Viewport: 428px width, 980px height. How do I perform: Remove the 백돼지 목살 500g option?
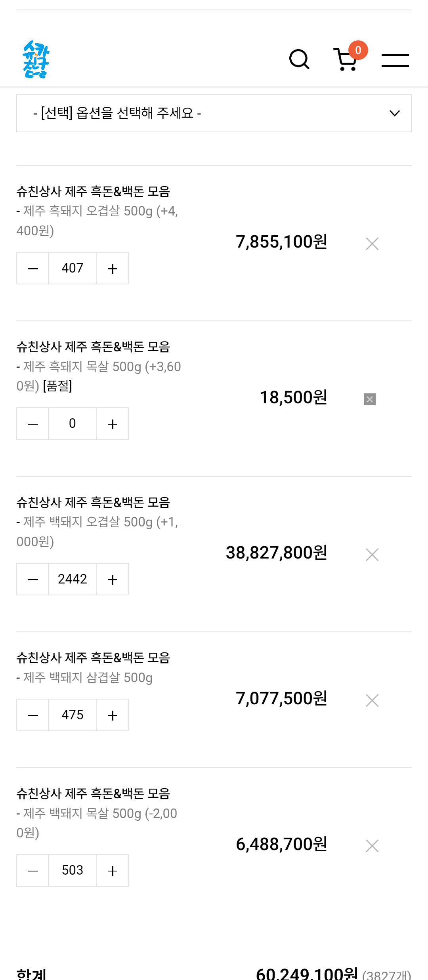coord(372,846)
